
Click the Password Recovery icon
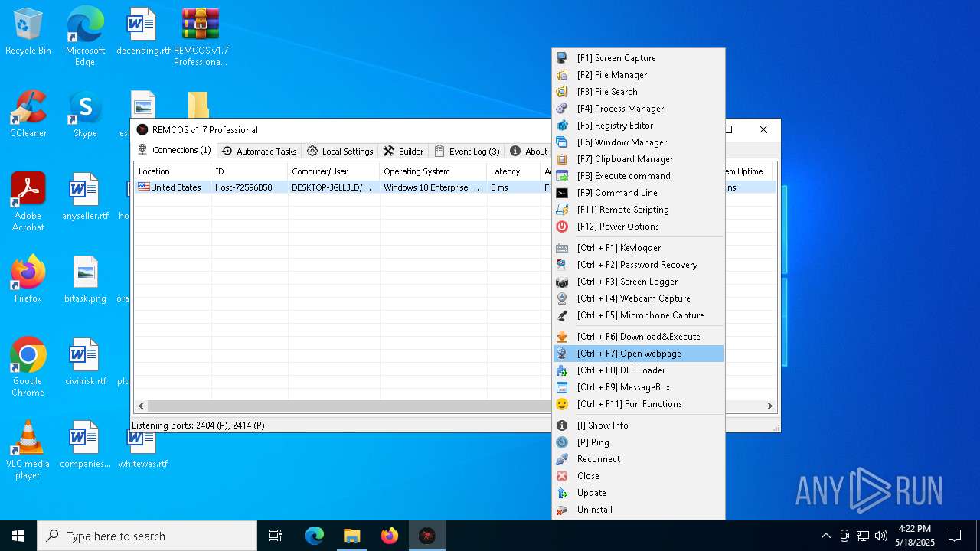point(562,265)
